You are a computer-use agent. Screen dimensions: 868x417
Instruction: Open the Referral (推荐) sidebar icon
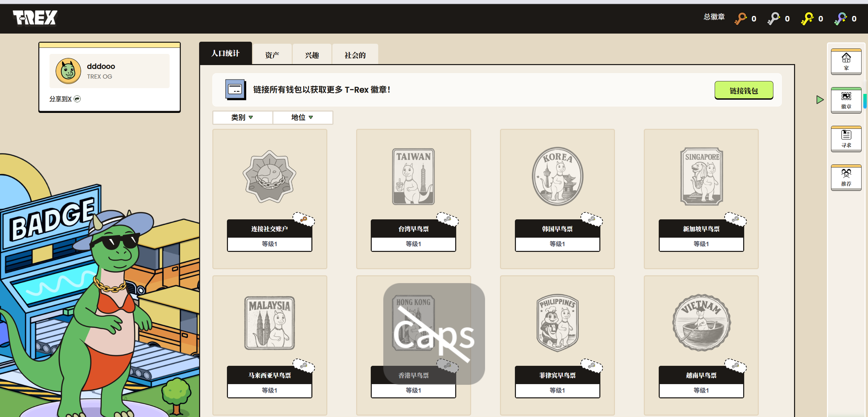846,178
